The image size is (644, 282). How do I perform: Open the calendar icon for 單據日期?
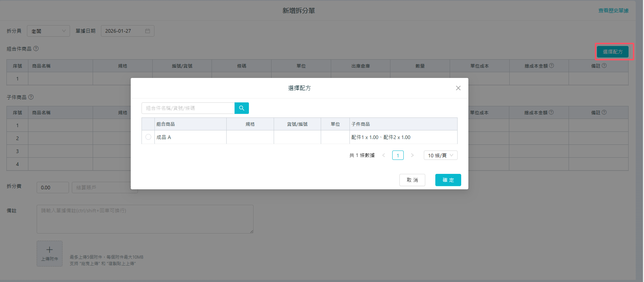coord(148,31)
